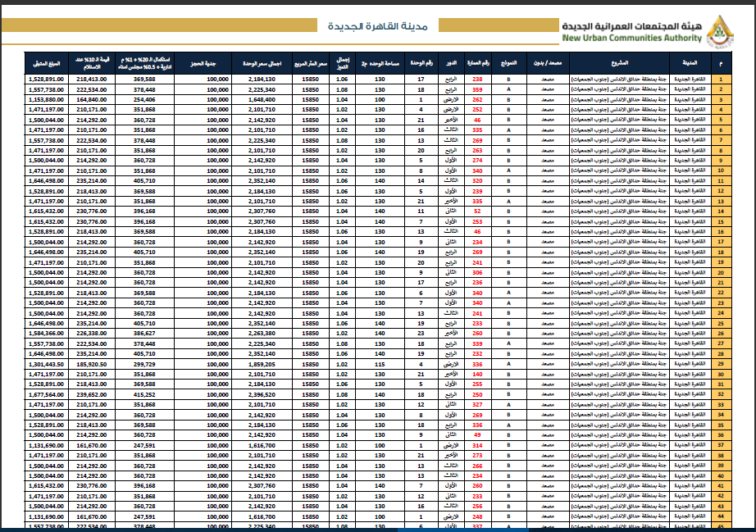756x532 pixels.
Task: Click total unit price 2,263,380
Action: [262, 334]
